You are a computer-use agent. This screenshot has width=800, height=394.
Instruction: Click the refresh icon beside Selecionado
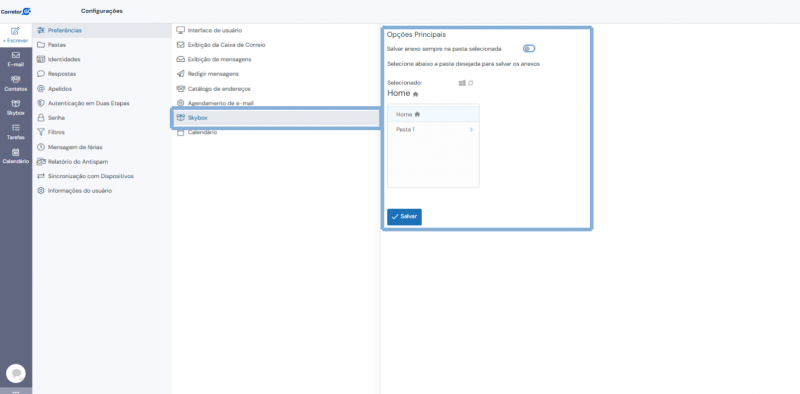tap(471, 83)
